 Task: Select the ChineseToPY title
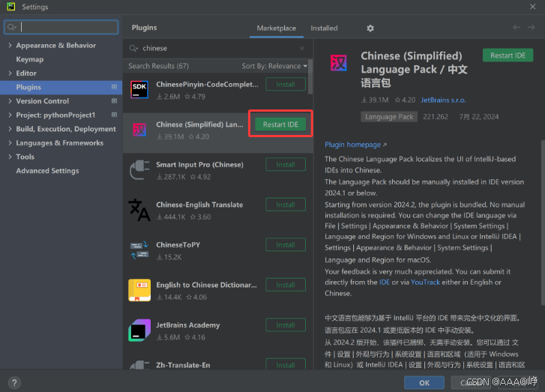[x=178, y=244]
